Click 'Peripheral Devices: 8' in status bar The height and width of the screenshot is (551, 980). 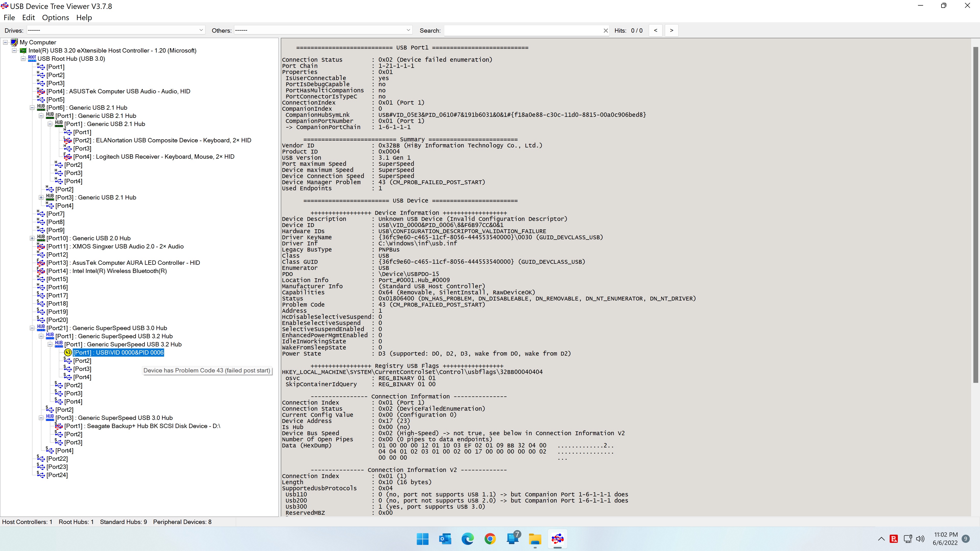pyautogui.click(x=182, y=522)
